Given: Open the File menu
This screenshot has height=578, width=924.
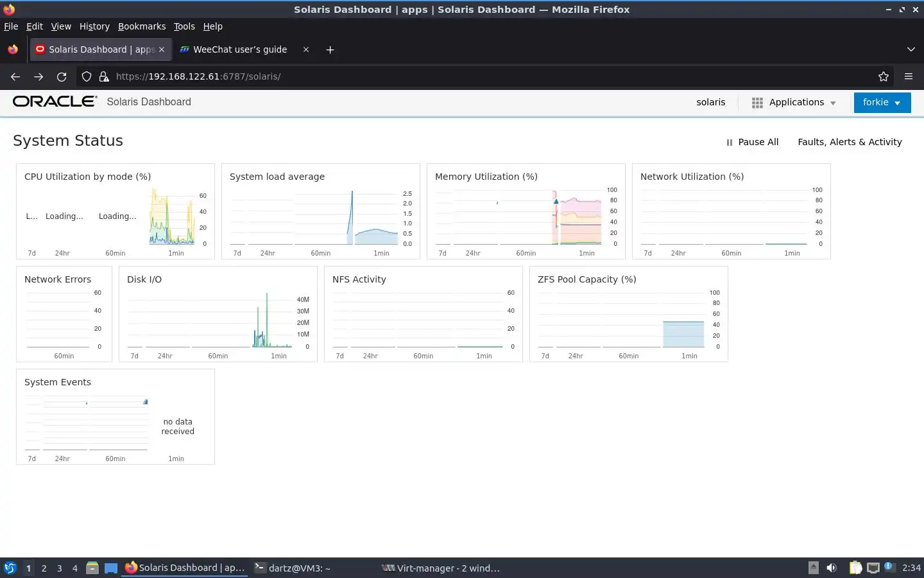Looking at the screenshot, I should 11,26.
